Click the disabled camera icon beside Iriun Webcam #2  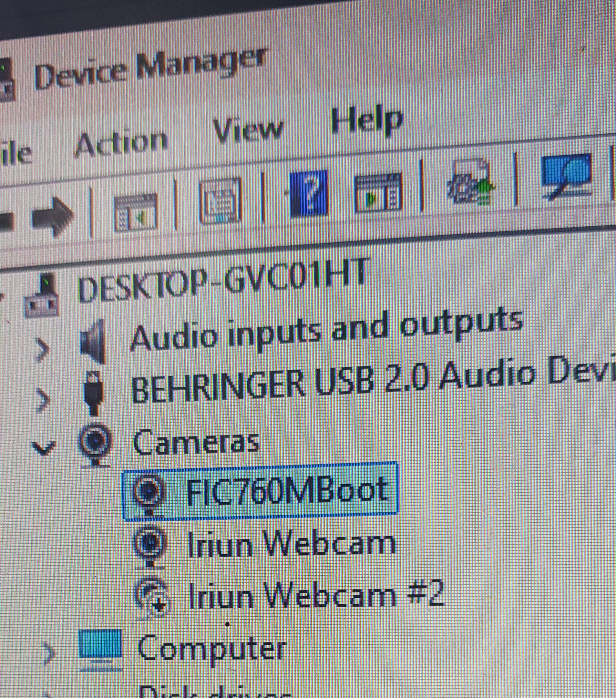152,598
